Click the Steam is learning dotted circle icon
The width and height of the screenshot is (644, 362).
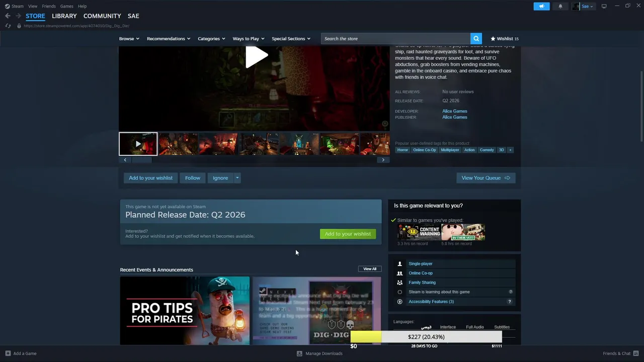point(400,292)
